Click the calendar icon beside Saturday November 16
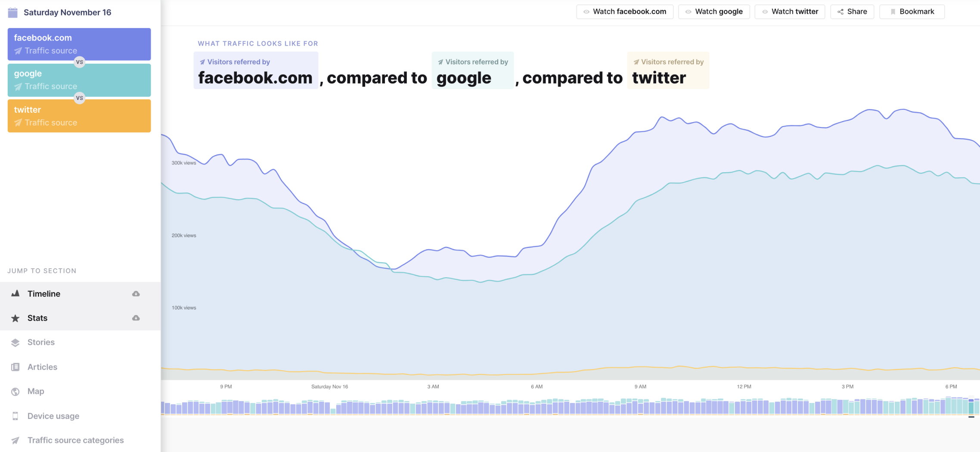980x452 pixels. (13, 12)
